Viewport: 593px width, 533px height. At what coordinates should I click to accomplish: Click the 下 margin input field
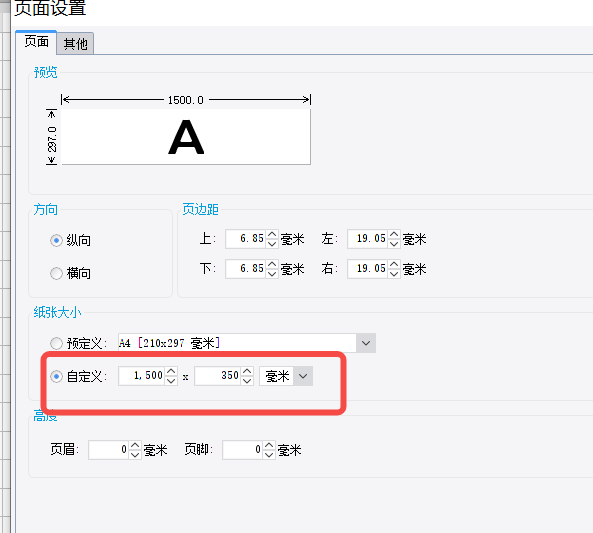[245, 269]
